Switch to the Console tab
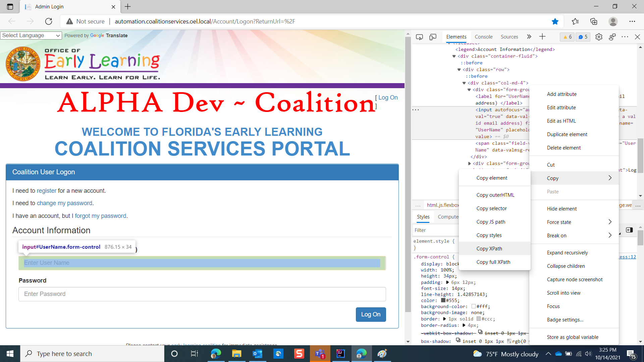 [x=483, y=37]
